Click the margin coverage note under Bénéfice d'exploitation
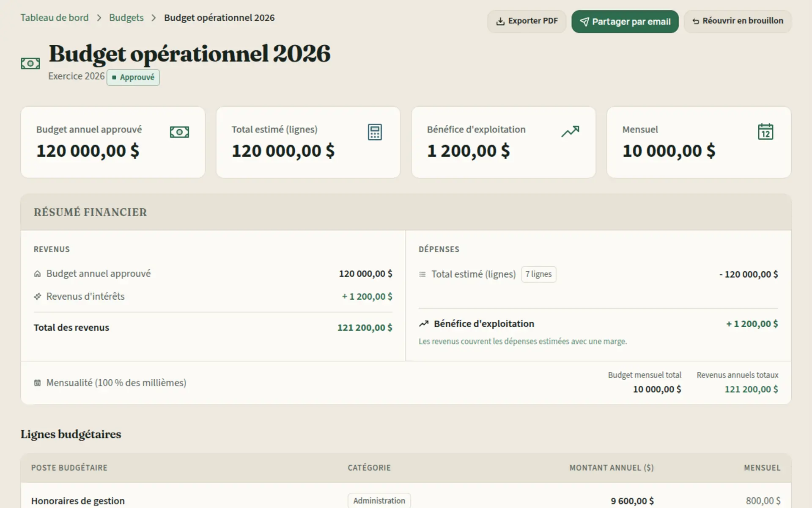The image size is (812, 508). pyautogui.click(x=523, y=342)
